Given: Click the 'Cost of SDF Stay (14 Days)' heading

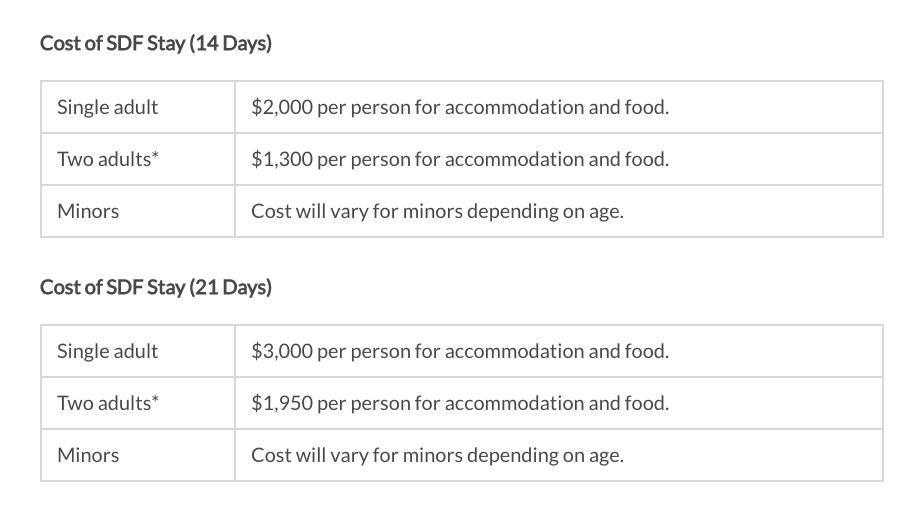Looking at the screenshot, I should point(156,44).
